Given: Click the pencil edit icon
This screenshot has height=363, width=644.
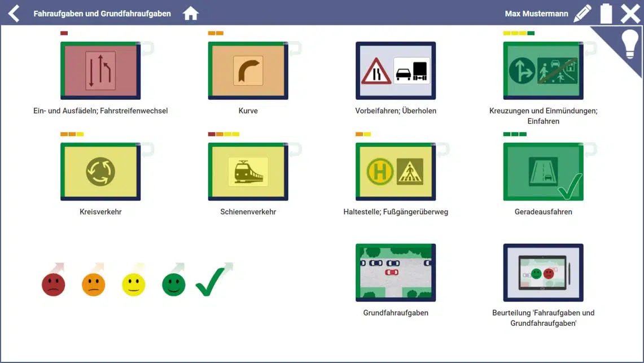Looking at the screenshot, I should pos(582,13).
